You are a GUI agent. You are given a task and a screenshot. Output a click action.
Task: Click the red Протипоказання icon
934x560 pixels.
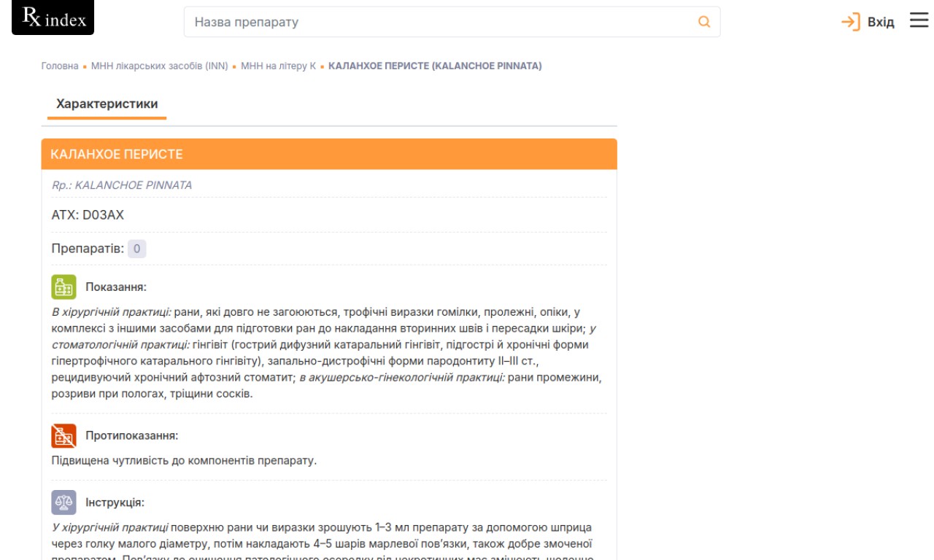point(63,435)
